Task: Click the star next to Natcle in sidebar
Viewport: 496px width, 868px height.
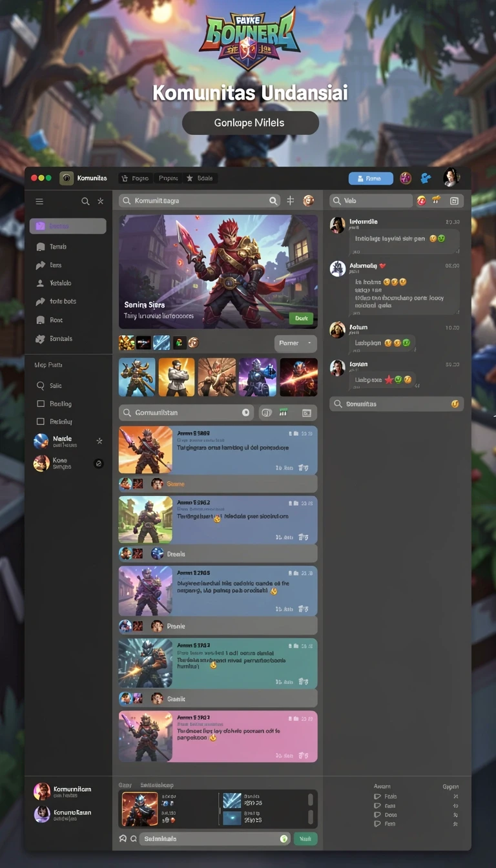Action: [99, 441]
